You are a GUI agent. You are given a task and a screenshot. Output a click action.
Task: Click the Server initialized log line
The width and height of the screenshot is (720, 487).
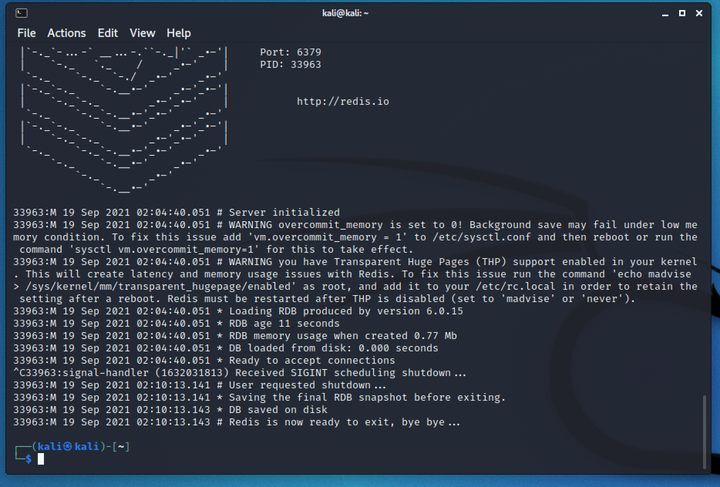click(x=176, y=213)
